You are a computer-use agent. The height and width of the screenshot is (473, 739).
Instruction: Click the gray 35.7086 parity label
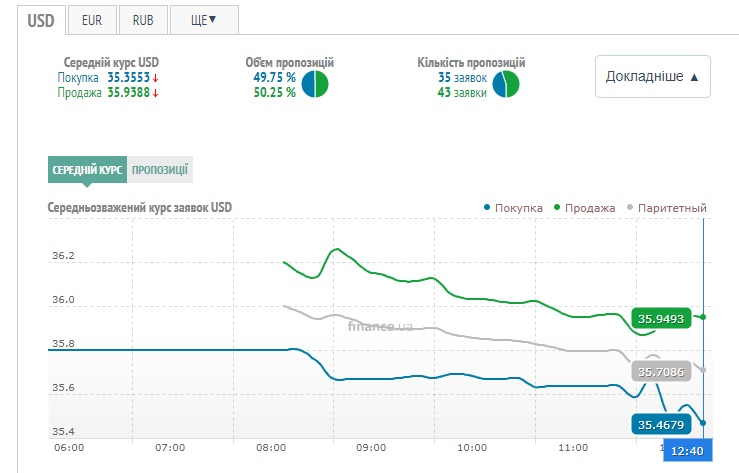[660, 372]
